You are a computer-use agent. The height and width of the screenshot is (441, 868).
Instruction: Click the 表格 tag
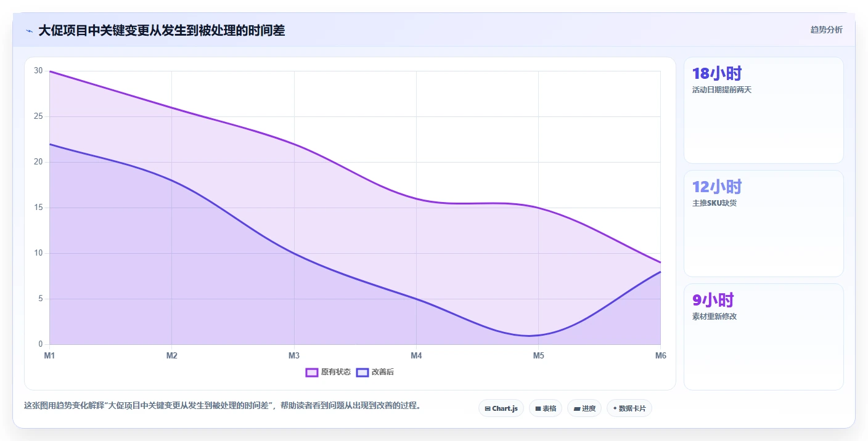click(546, 408)
